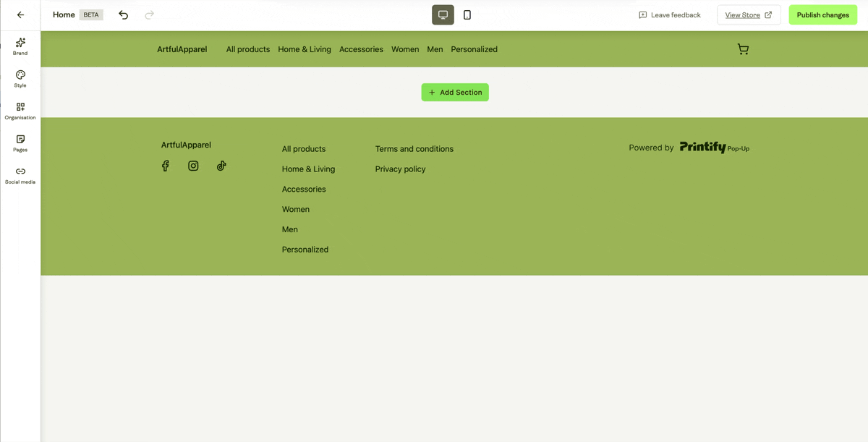The height and width of the screenshot is (442, 868).
Task: Click the shopping cart icon
Action: tap(743, 49)
